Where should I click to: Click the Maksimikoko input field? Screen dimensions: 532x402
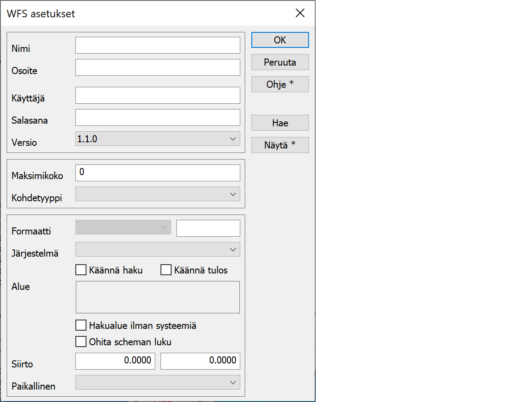157,173
